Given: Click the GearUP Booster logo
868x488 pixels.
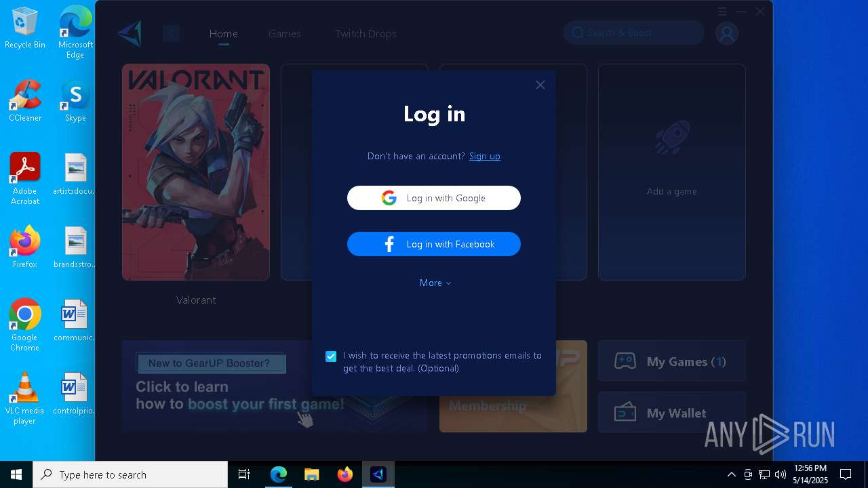Looking at the screenshot, I should [130, 33].
